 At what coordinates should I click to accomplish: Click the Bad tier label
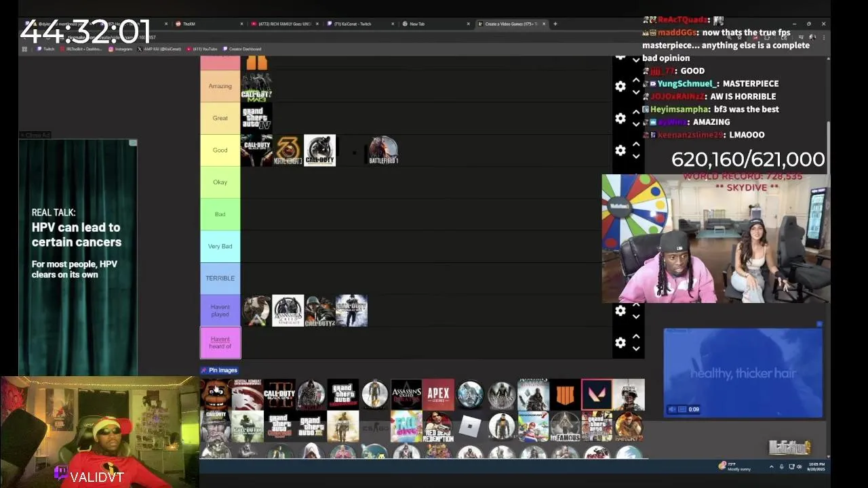coord(220,214)
